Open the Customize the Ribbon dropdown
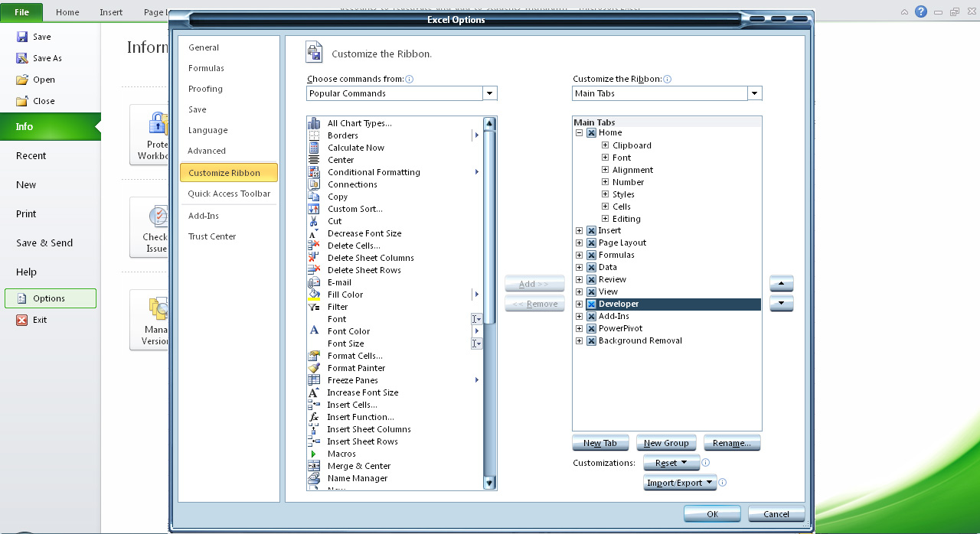This screenshot has height=534, width=980. point(755,93)
